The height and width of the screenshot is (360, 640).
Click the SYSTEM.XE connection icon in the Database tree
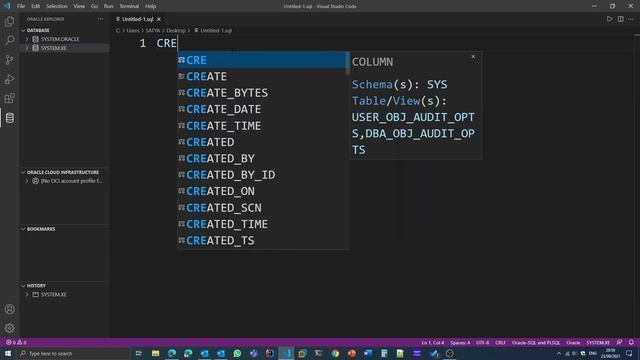click(x=36, y=48)
